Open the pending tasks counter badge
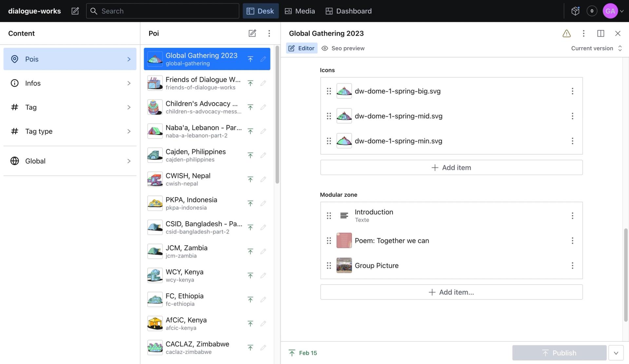The height and width of the screenshot is (364, 629). tap(592, 11)
